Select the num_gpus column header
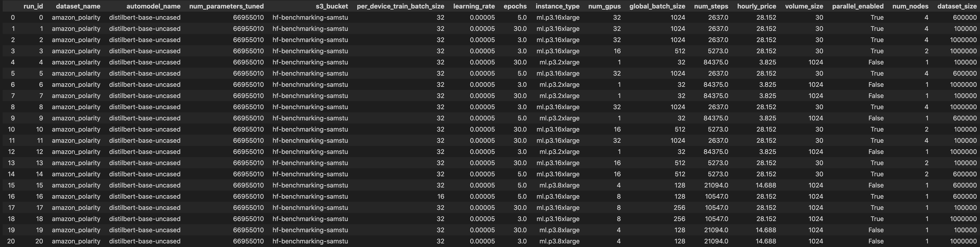Viewport: 980px width, 247px height. pyautogui.click(x=604, y=6)
